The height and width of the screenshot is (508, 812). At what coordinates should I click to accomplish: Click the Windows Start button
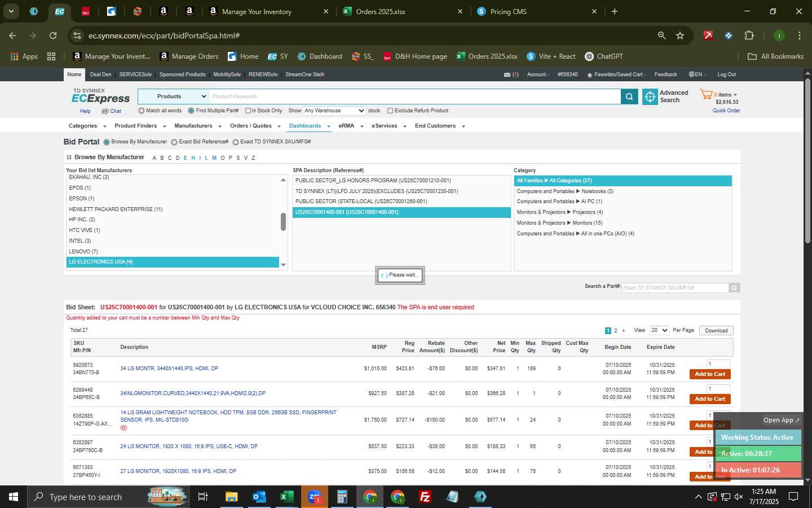(14, 497)
